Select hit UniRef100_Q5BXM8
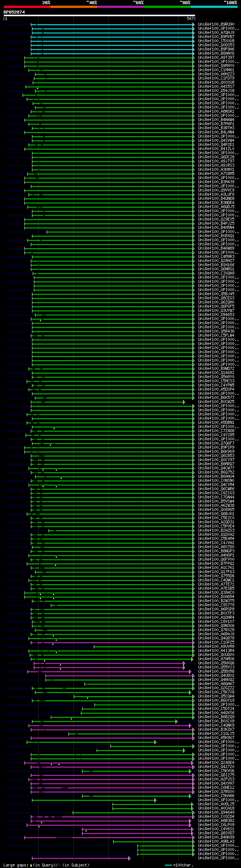Screen dimensions: 241x868 point(216,672)
